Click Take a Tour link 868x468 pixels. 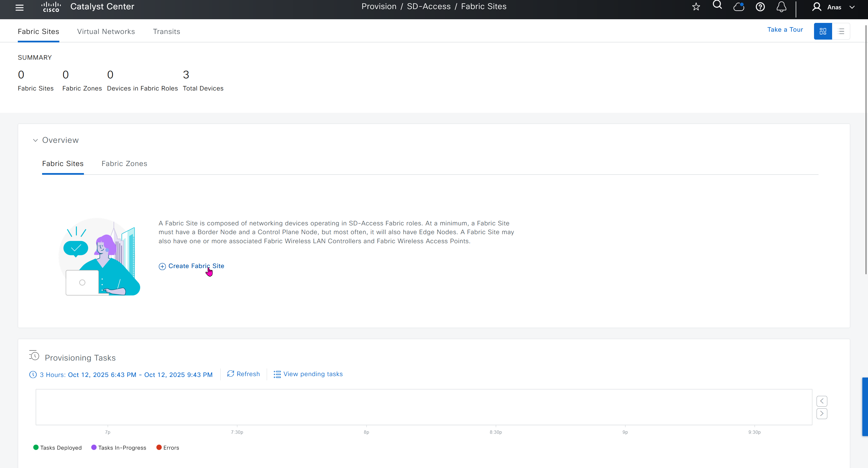click(x=785, y=30)
